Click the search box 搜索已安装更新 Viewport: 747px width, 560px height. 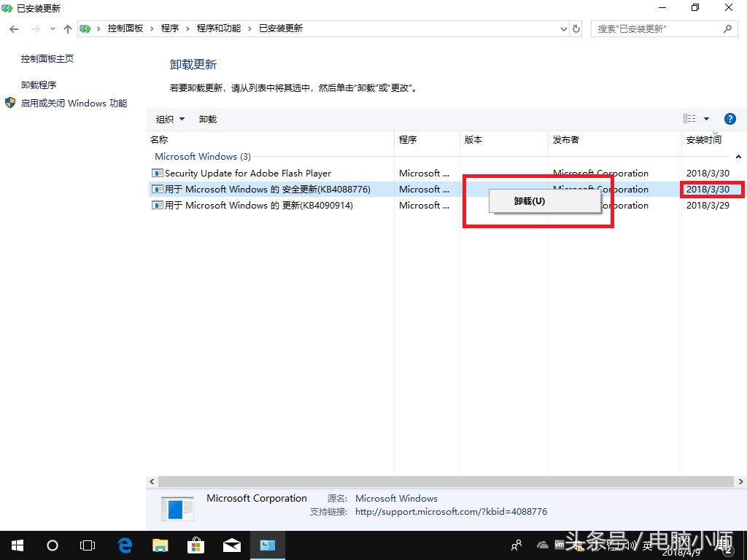tap(657, 28)
